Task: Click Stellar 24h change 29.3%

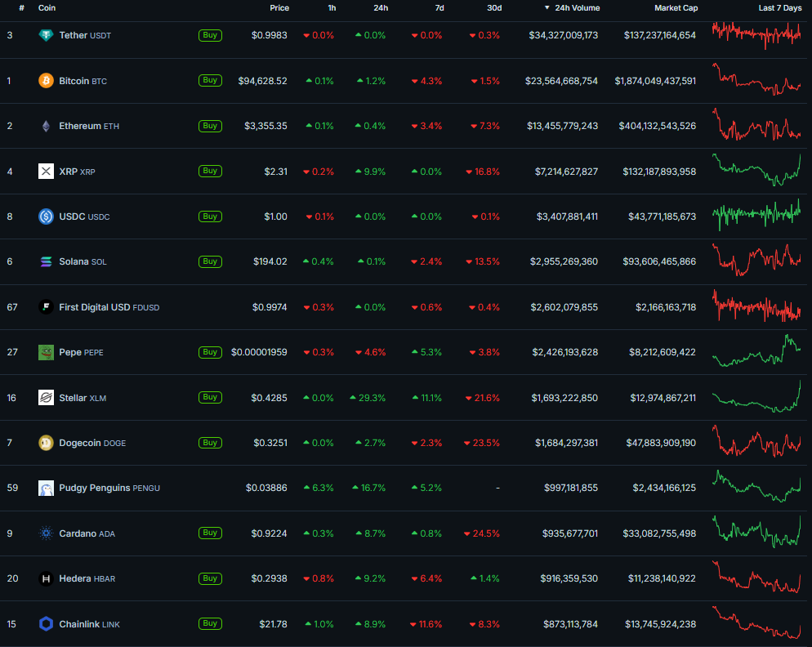Action: click(x=368, y=398)
